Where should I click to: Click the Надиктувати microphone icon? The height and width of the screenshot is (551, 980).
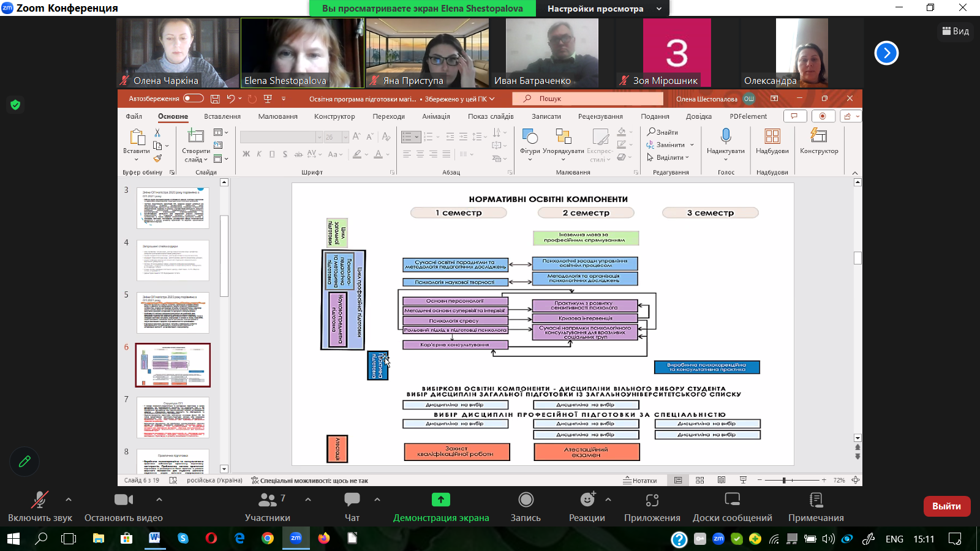click(726, 136)
